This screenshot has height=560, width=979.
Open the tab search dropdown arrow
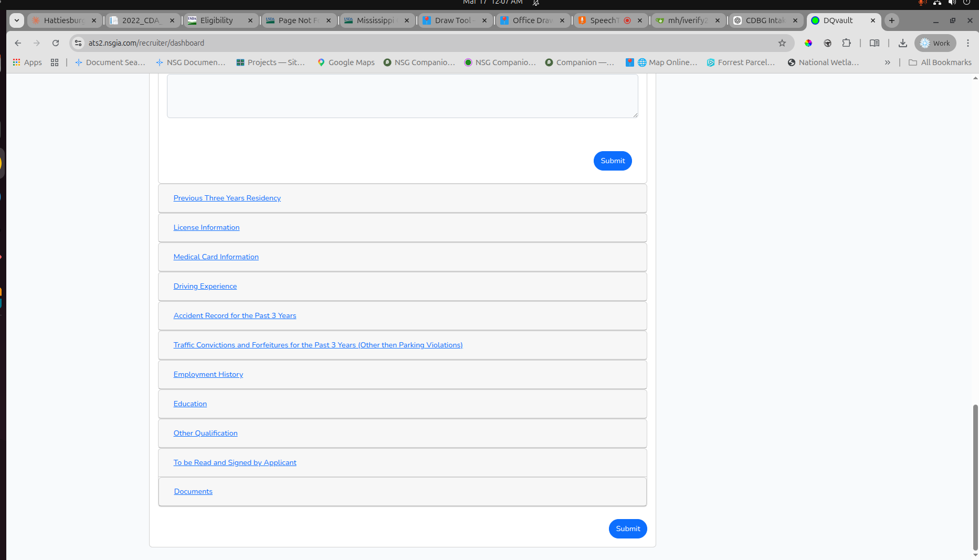[17, 20]
